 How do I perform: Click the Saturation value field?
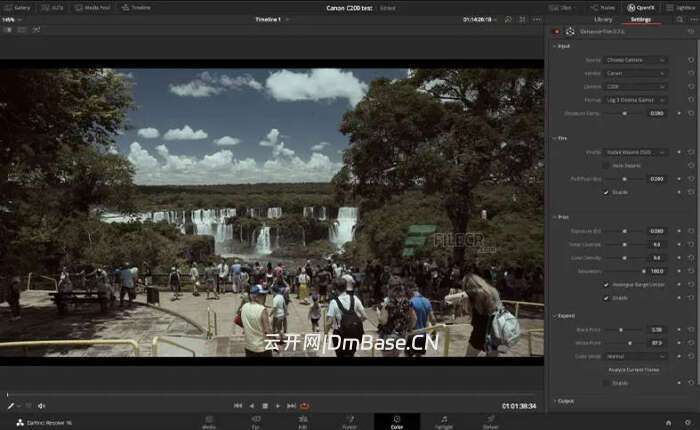click(x=657, y=271)
